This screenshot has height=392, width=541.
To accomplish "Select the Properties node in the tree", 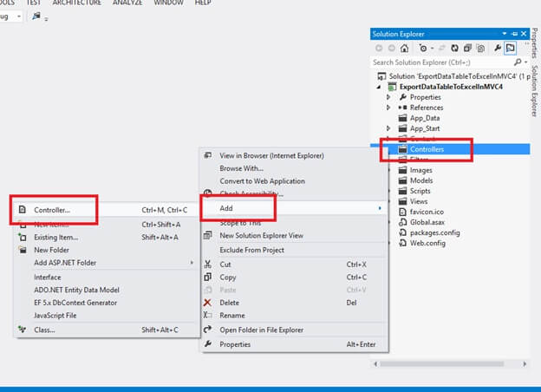I will 425,97.
